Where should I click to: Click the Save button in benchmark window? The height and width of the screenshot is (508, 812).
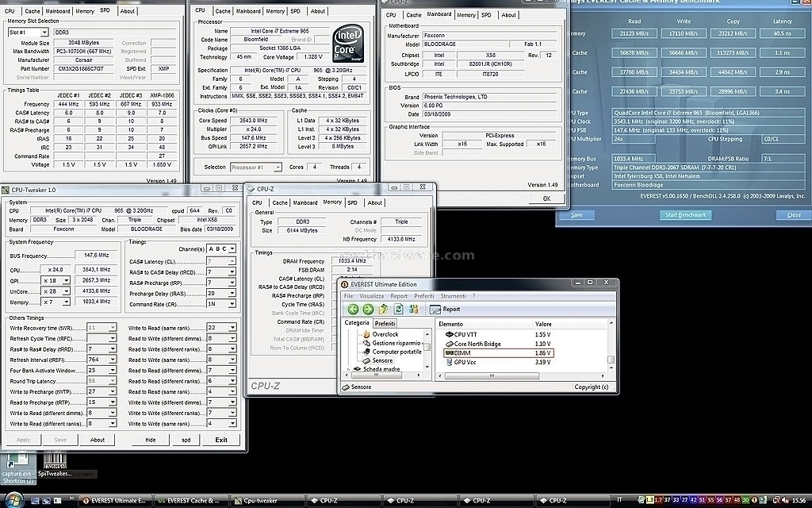click(576, 215)
